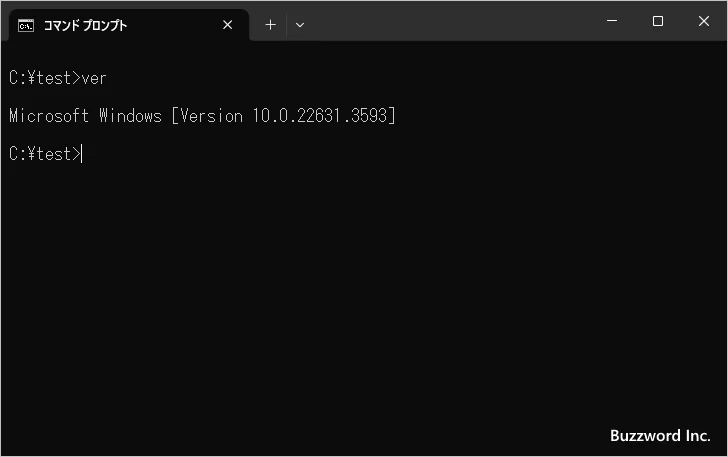Screen dimensions: 728x457
Task: Expand the new tab profile dropdown chevron
Action: pyautogui.click(x=300, y=25)
